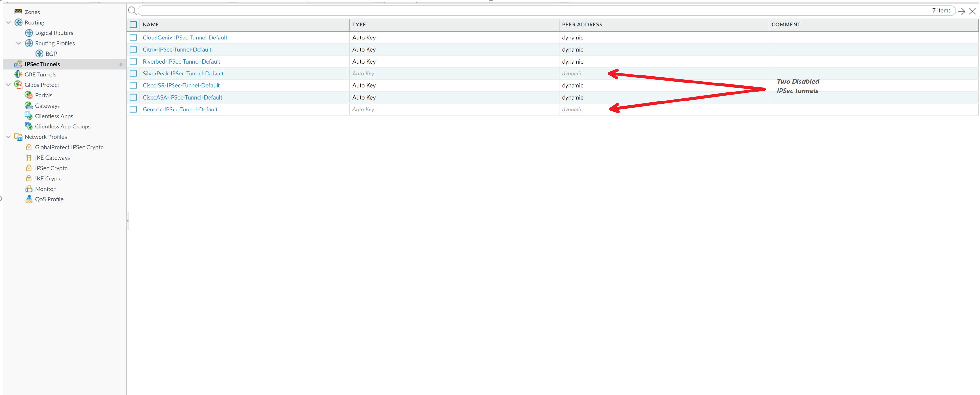Viewport: 980px width, 395px height.
Task: Open the CiscoASA-IPSec-Tunnel-Default tunnel
Action: click(182, 97)
